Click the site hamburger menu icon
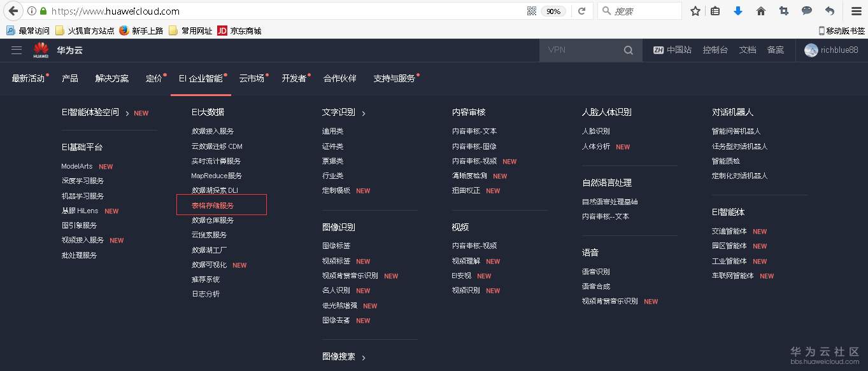Screen dimensions: 868x371 point(17,50)
